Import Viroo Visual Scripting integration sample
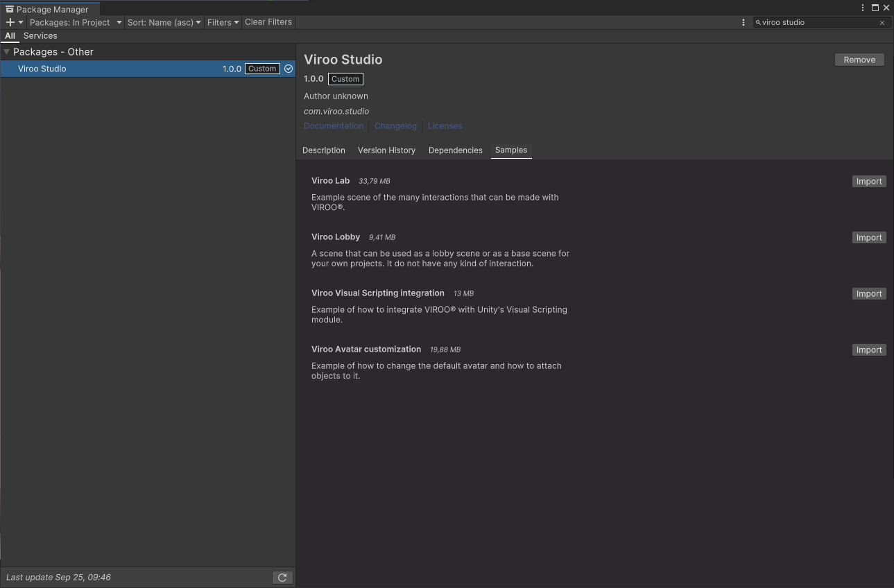 coord(869,293)
